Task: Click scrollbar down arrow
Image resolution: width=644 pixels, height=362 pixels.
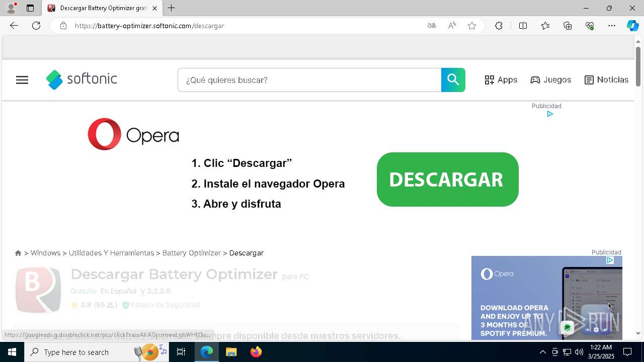Action: click(638, 333)
